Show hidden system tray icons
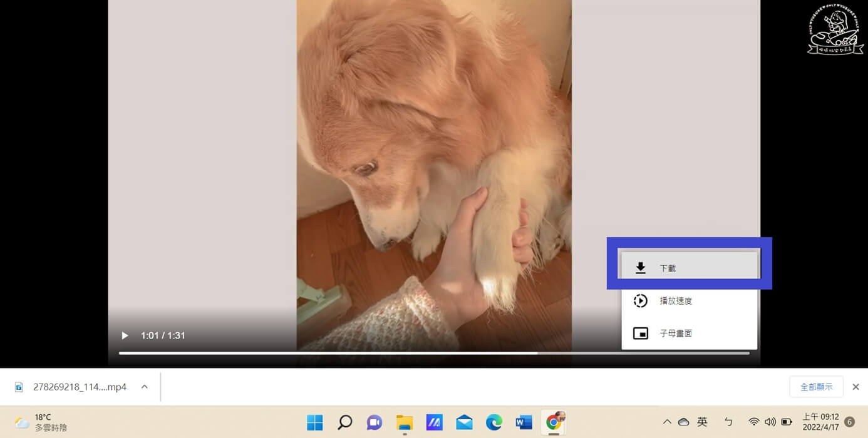Screen dimensions: 868x438 pos(667,422)
